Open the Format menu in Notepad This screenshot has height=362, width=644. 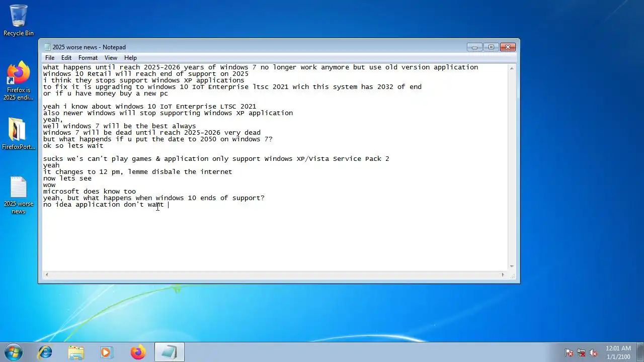[88, 58]
